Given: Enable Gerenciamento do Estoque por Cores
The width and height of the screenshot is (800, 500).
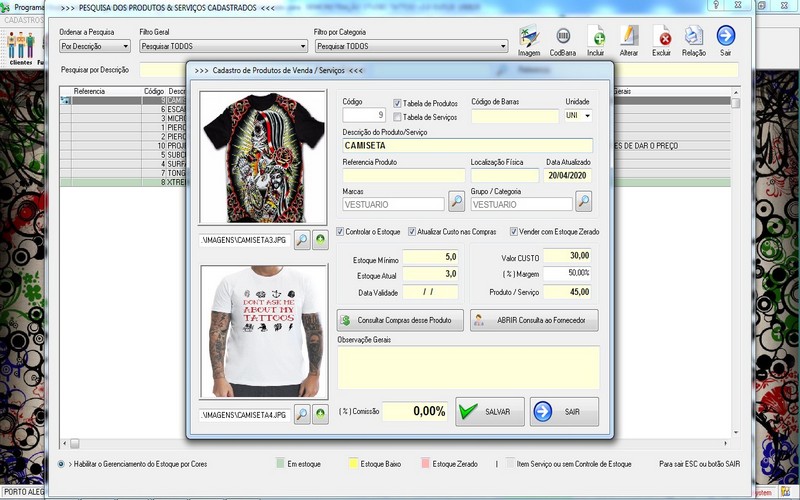Looking at the screenshot, I should coord(61,464).
